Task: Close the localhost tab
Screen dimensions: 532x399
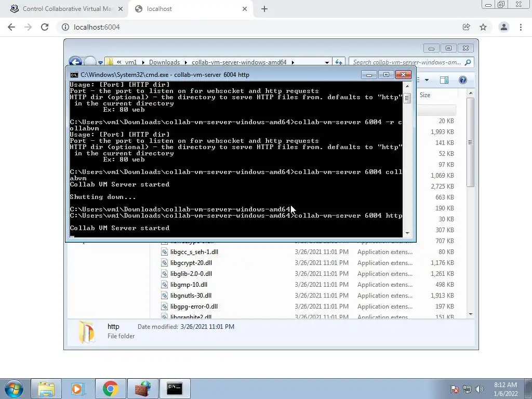Action: (x=245, y=9)
